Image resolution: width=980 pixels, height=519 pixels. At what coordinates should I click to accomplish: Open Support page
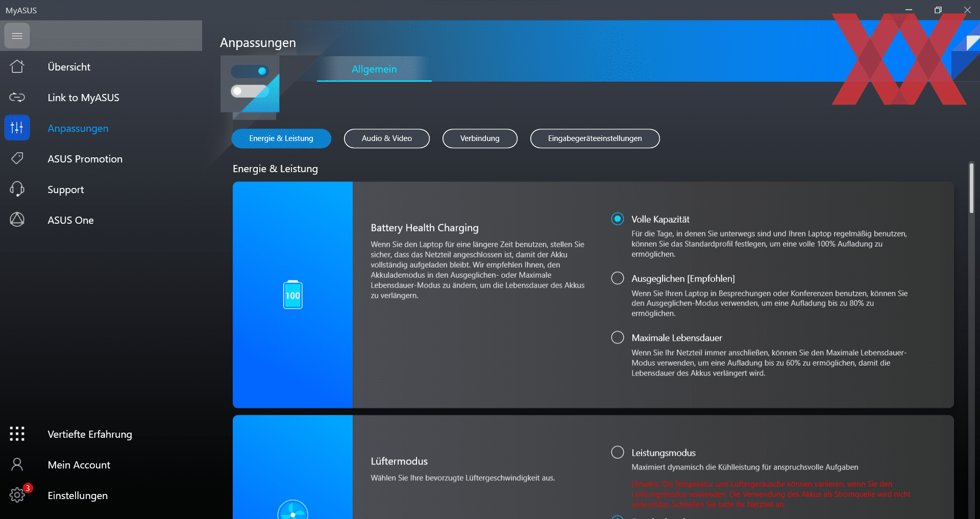pyautogui.click(x=66, y=190)
